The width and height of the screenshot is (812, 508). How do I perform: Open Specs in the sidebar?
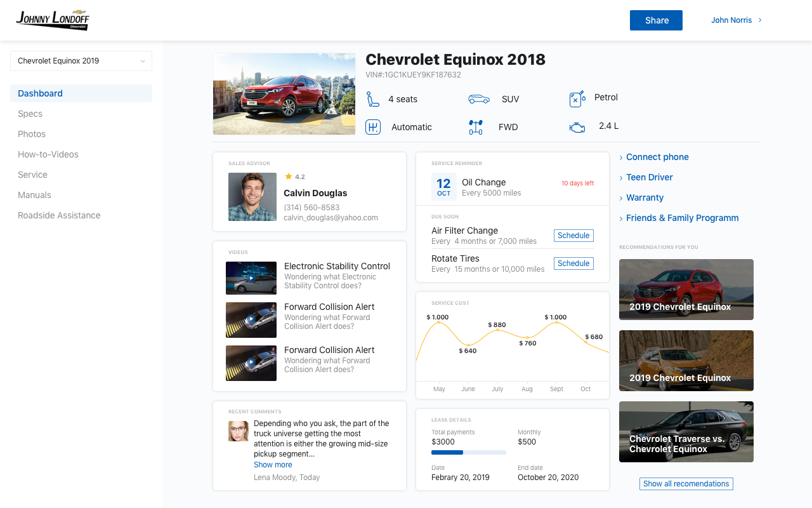click(x=30, y=114)
